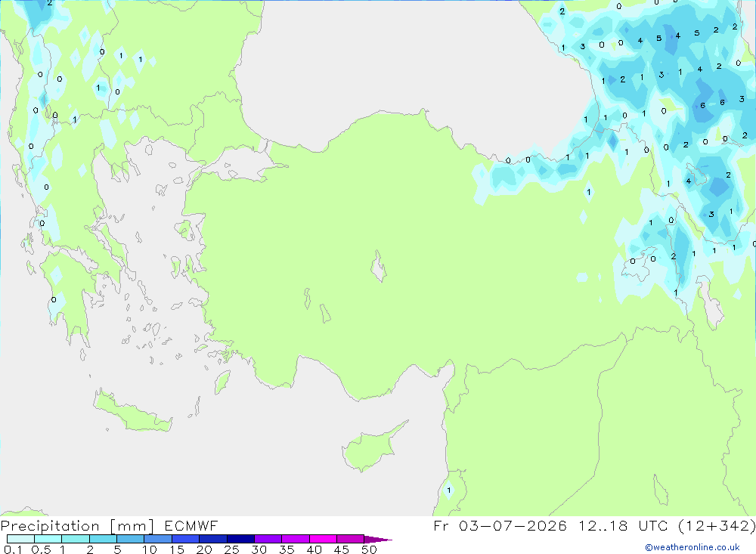Choose the 2 to 5 mm legend swatch

(103, 539)
